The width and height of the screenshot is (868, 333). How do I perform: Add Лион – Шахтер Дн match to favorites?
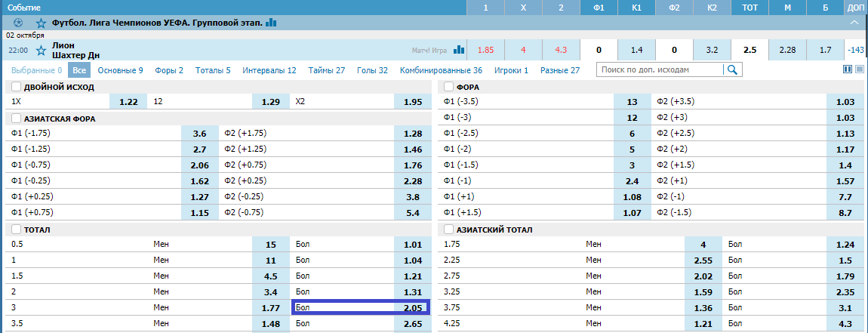pos(41,51)
